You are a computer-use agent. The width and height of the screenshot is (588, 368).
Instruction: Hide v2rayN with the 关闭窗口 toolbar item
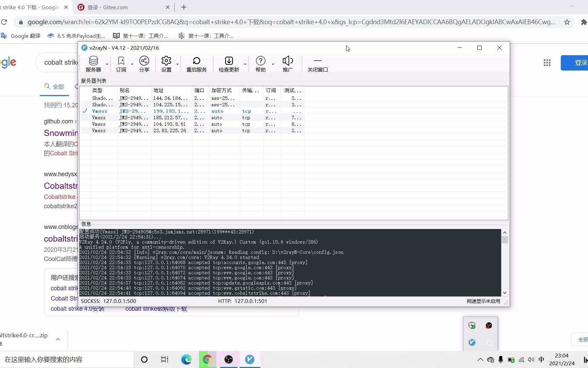tap(317, 64)
